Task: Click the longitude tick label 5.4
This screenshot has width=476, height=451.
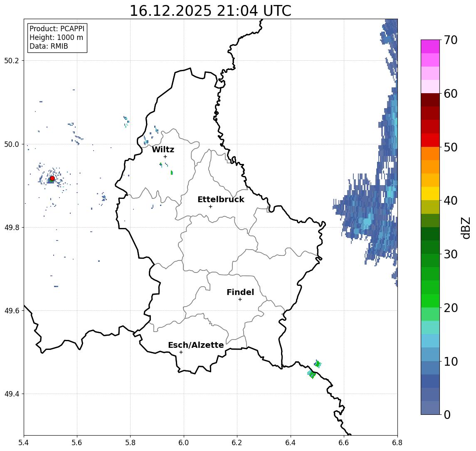Action: [x=24, y=443]
